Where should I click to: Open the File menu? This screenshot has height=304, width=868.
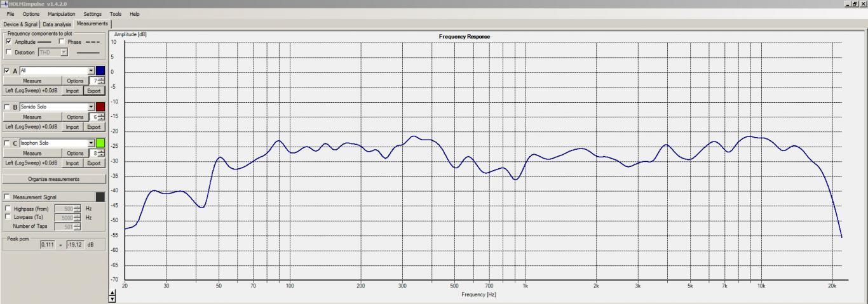[10, 14]
